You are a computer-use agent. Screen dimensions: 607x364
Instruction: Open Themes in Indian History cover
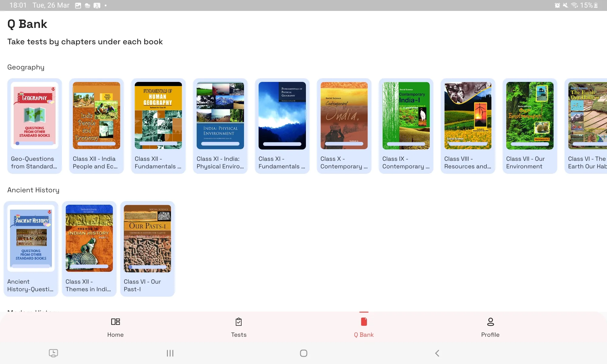point(89,238)
